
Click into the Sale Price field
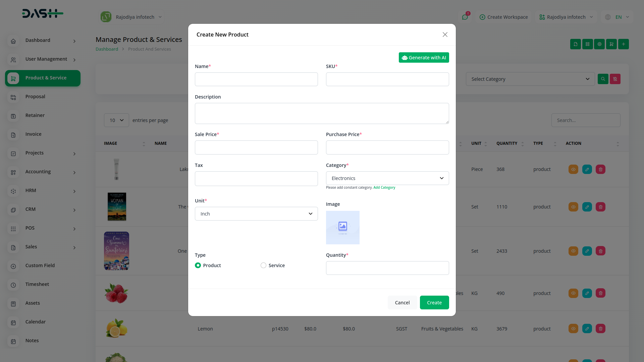[x=256, y=147]
